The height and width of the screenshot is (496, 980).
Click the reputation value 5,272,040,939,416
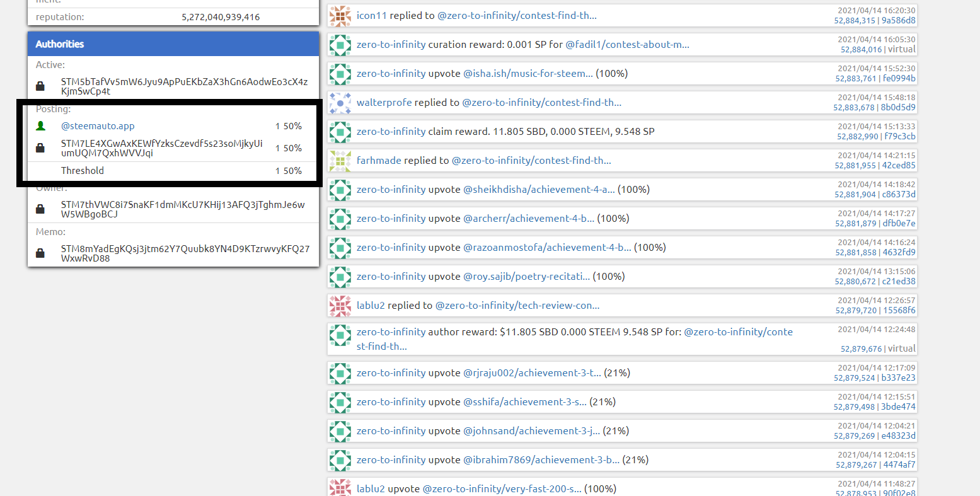[221, 17]
